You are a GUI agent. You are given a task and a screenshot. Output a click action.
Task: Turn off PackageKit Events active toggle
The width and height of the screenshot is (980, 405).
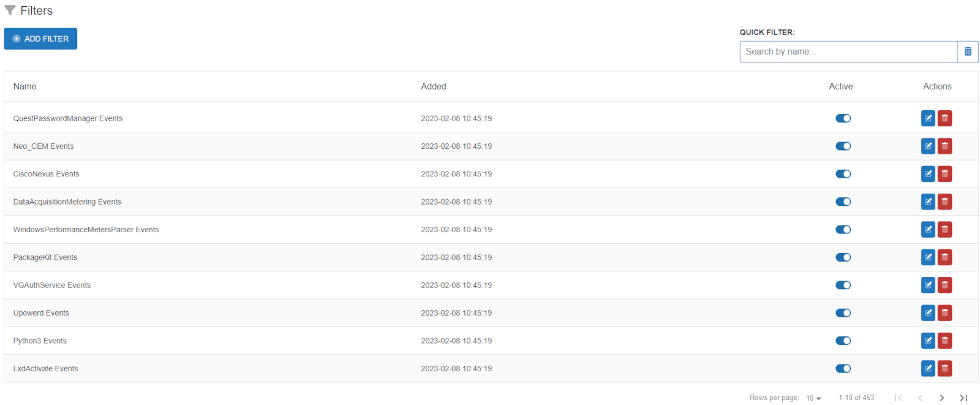(x=843, y=257)
